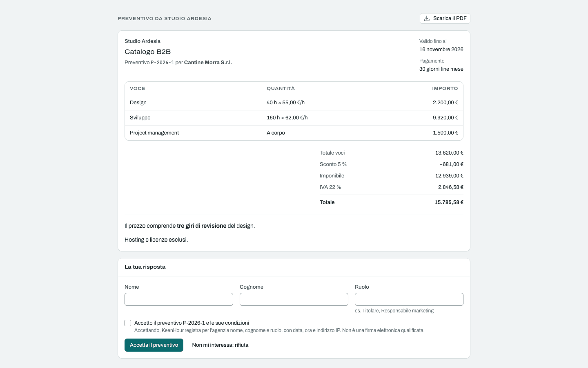588x368 pixels.
Task: Click the Studio Ardesia name above the title
Action: pos(143,41)
